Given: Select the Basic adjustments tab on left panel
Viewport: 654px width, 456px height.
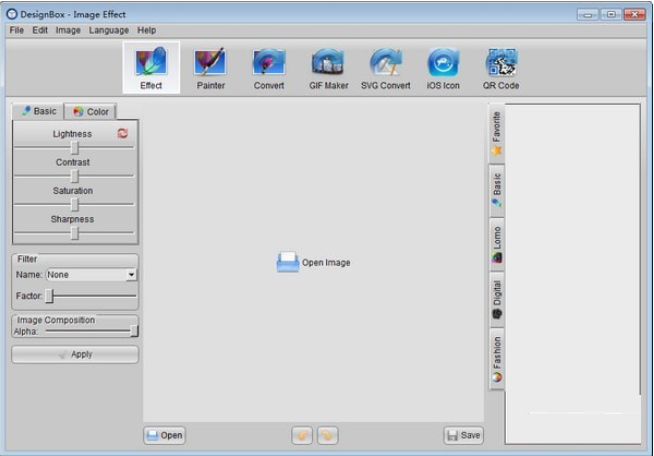Looking at the screenshot, I should pyautogui.click(x=38, y=111).
